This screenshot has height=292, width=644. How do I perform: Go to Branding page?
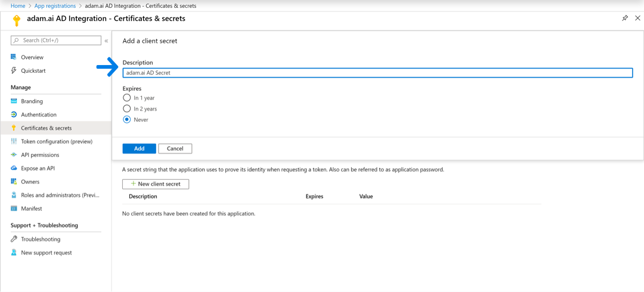(x=32, y=101)
